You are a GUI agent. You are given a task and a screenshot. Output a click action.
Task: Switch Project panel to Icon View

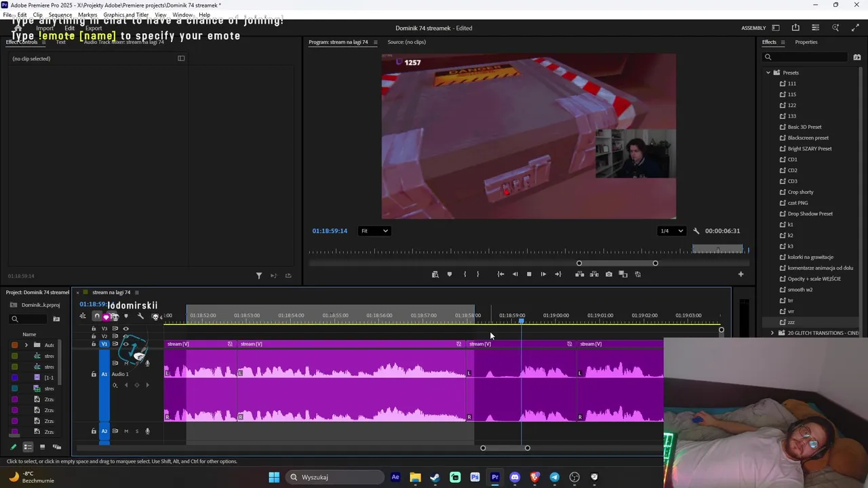tap(42, 447)
